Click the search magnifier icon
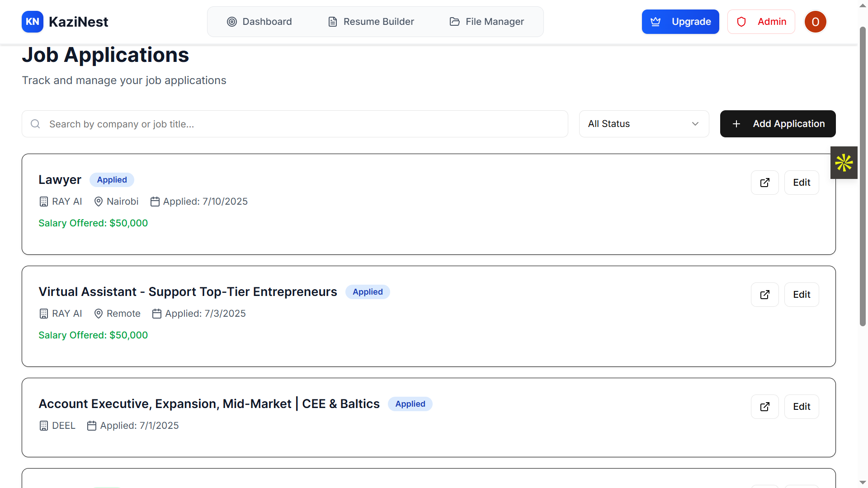This screenshot has height=488, width=868. click(35, 124)
